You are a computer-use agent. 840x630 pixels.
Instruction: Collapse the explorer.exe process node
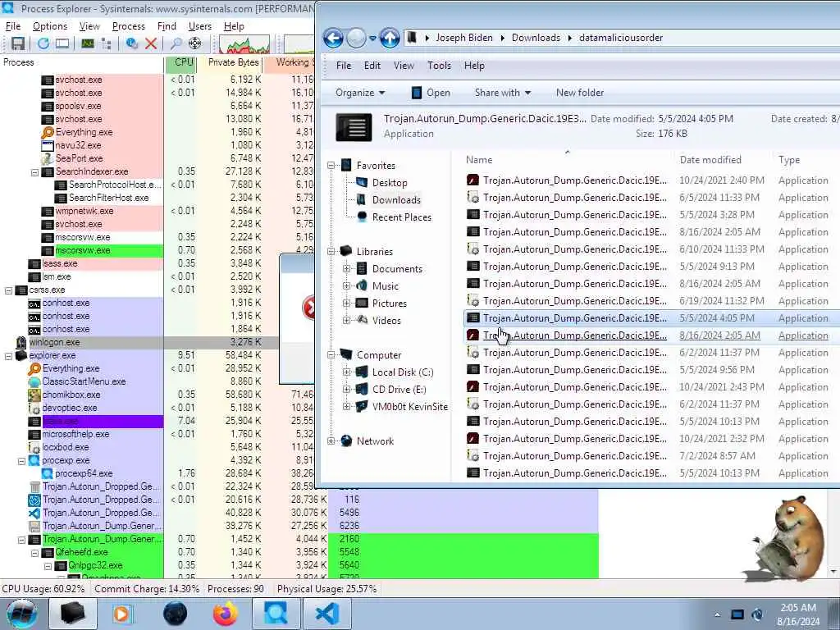click(x=8, y=356)
